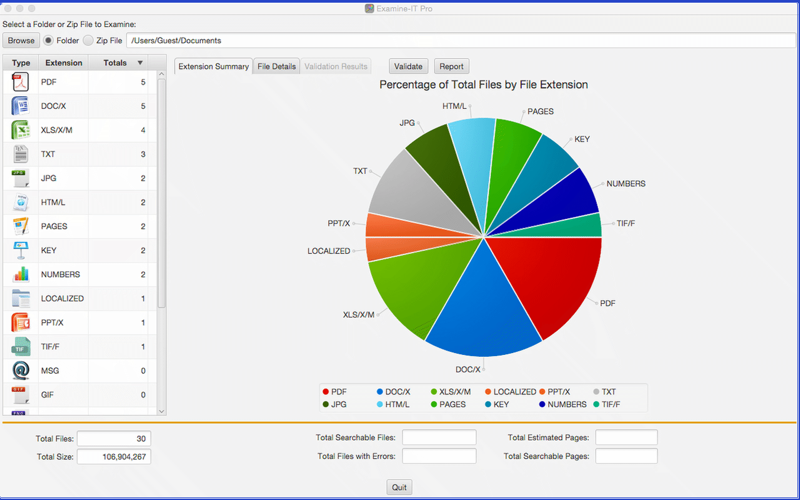Screen dimensions: 800x500
Task: Open the Extension Summary tab
Action: point(214,66)
